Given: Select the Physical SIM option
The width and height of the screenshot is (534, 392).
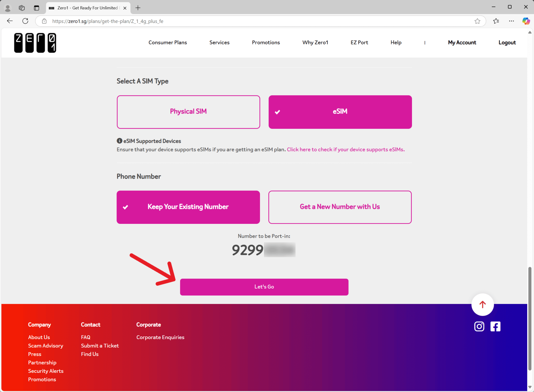Looking at the screenshot, I should pyautogui.click(x=188, y=112).
